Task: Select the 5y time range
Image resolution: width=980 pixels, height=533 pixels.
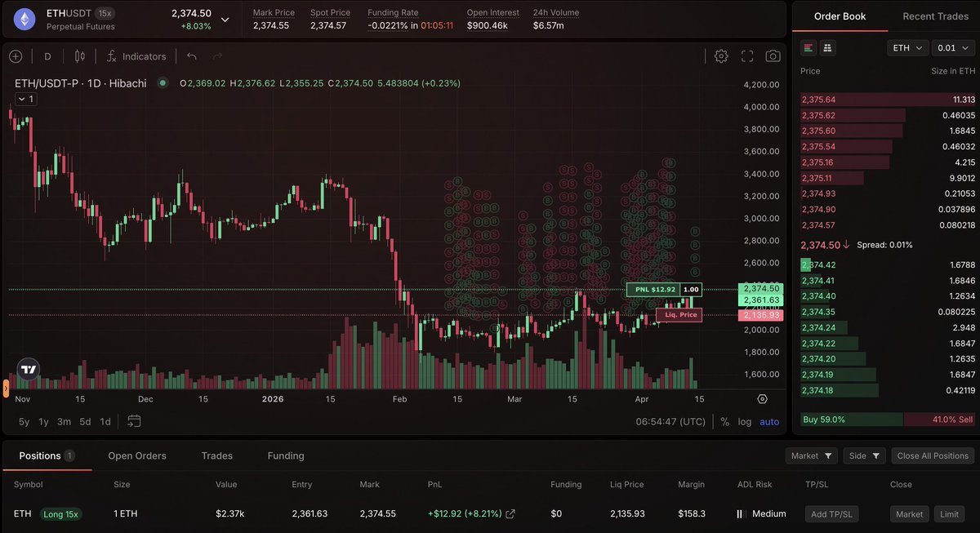Action: 24,422
